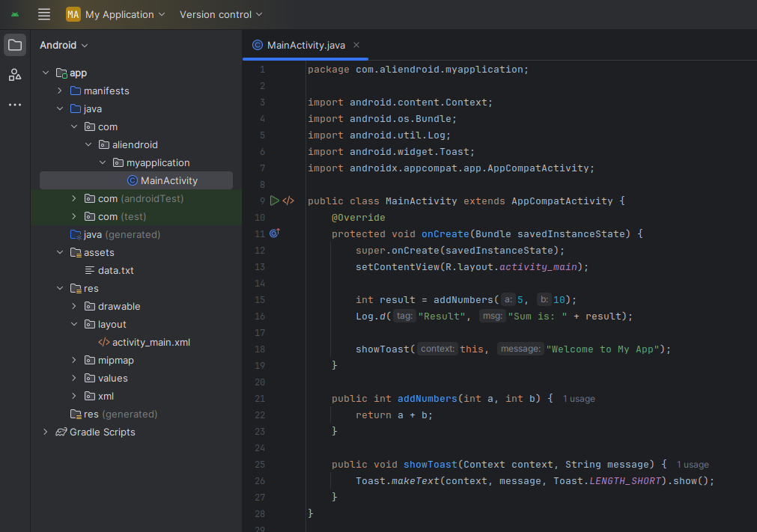Collapse the assets folder

pyautogui.click(x=59, y=253)
